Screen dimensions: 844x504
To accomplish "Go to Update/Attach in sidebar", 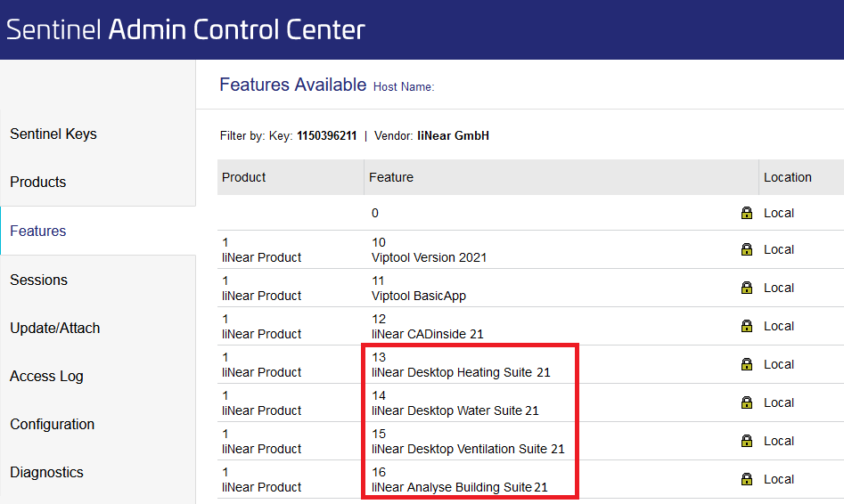I will point(55,328).
